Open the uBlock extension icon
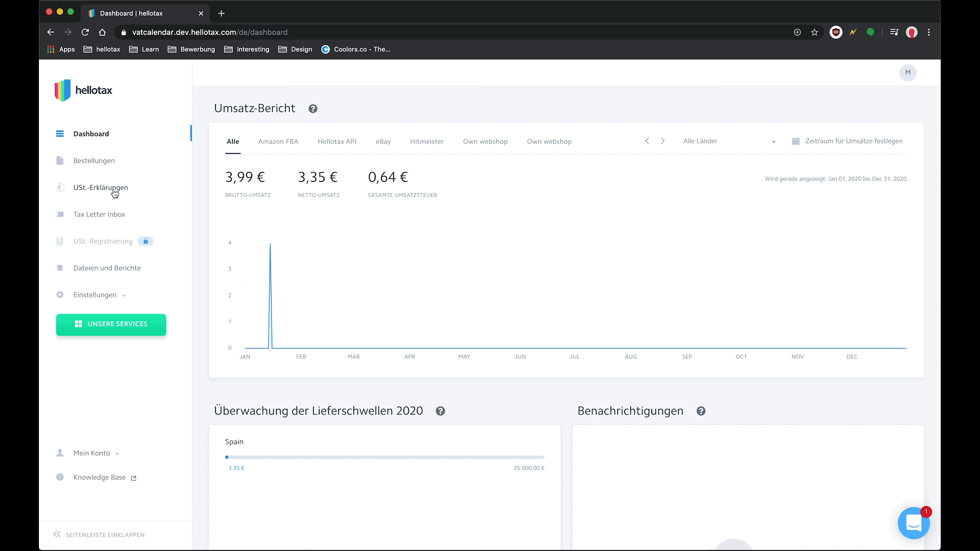 pyautogui.click(x=836, y=32)
